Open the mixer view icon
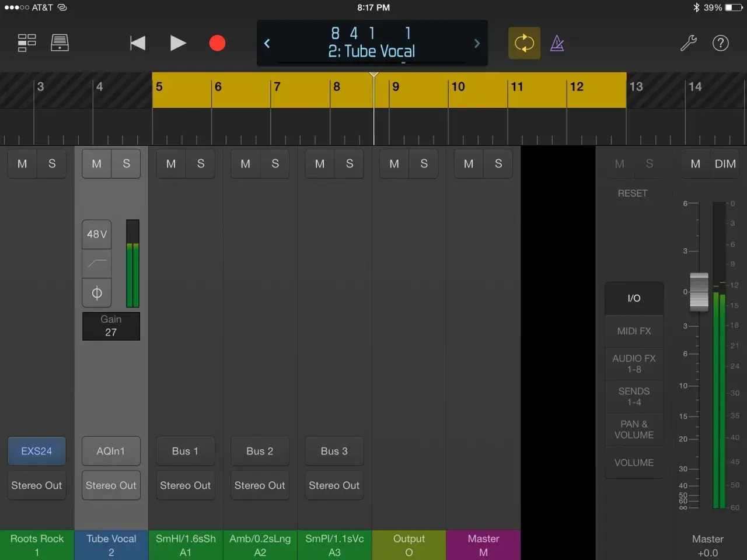Viewport: 747px width, 560px height. coord(27,43)
